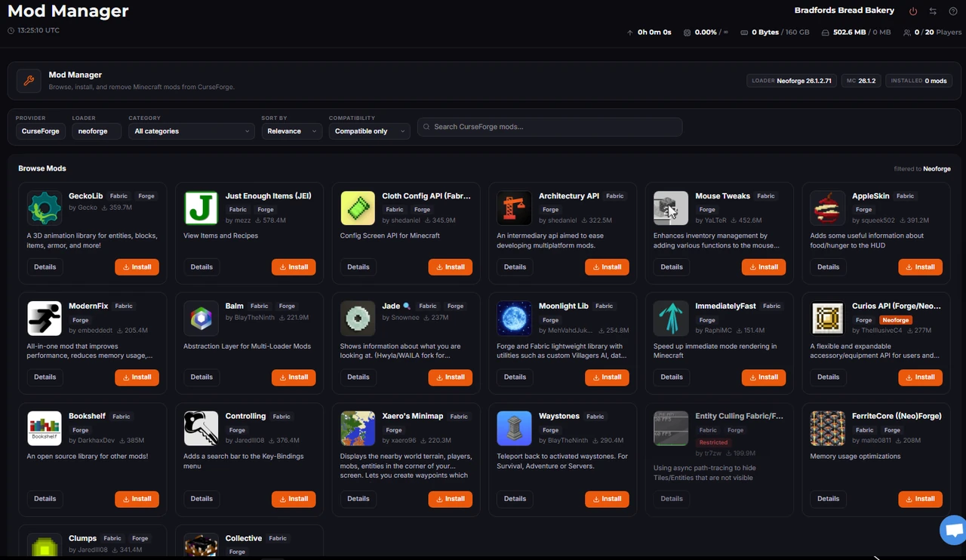Open Details for Entity Culling

pos(672,499)
